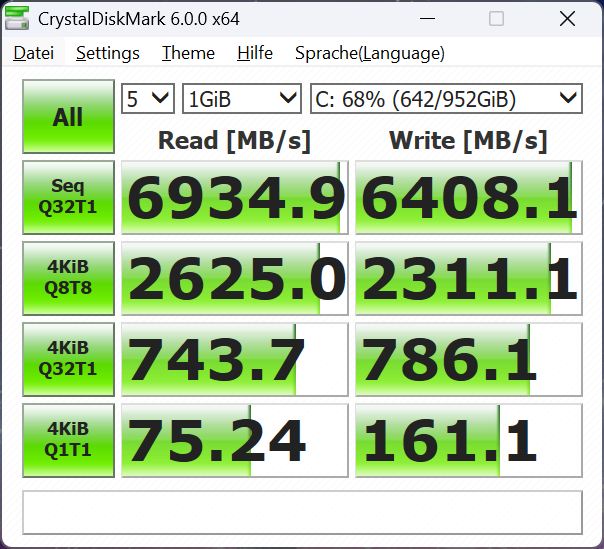Close the CrystalDiskMark window
Viewport: 604px width, 549px height.
[x=567, y=18]
